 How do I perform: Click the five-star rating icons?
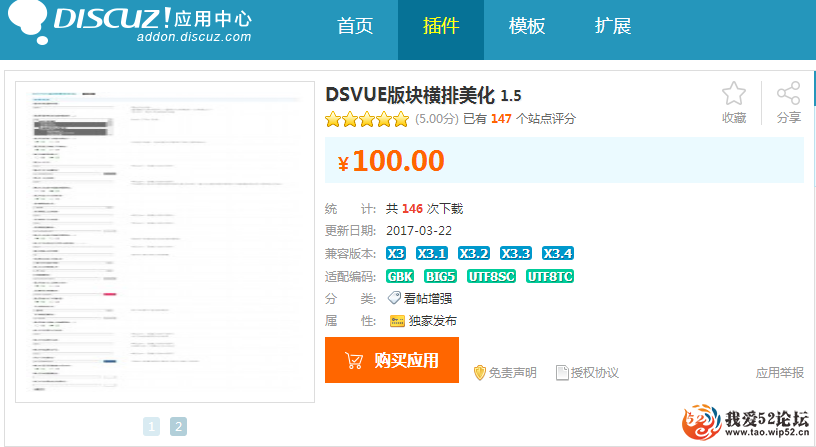point(367,119)
